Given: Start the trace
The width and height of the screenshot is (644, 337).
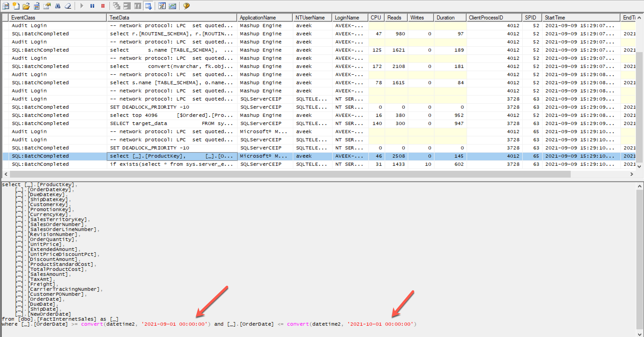Looking at the screenshot, I should point(82,6).
